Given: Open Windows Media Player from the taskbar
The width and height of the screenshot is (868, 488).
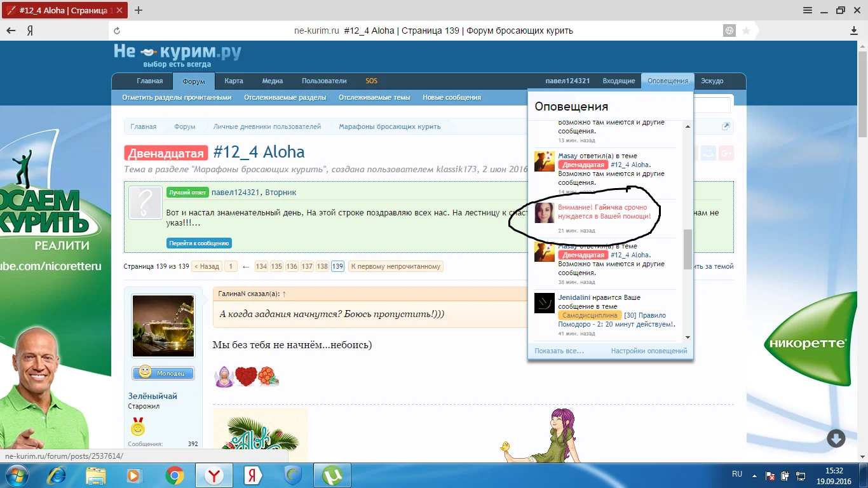Looking at the screenshot, I should (134, 475).
